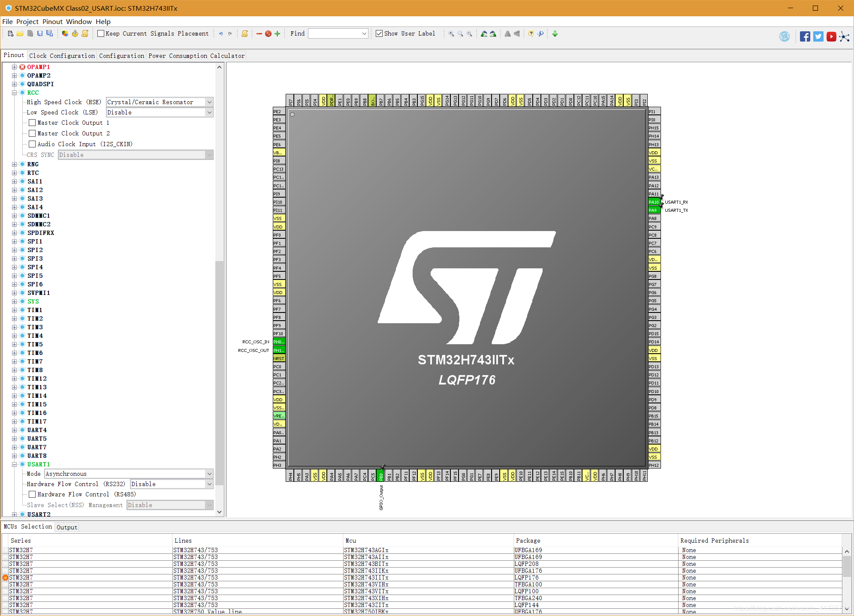Select the OPAMP1 tree item
This screenshot has width=854, height=616.
(x=39, y=67)
